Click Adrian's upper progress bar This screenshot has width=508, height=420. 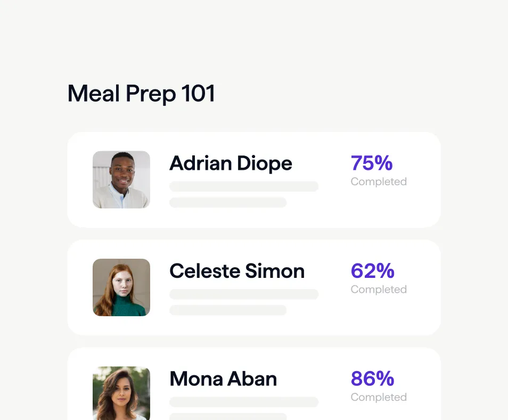pyautogui.click(x=243, y=186)
